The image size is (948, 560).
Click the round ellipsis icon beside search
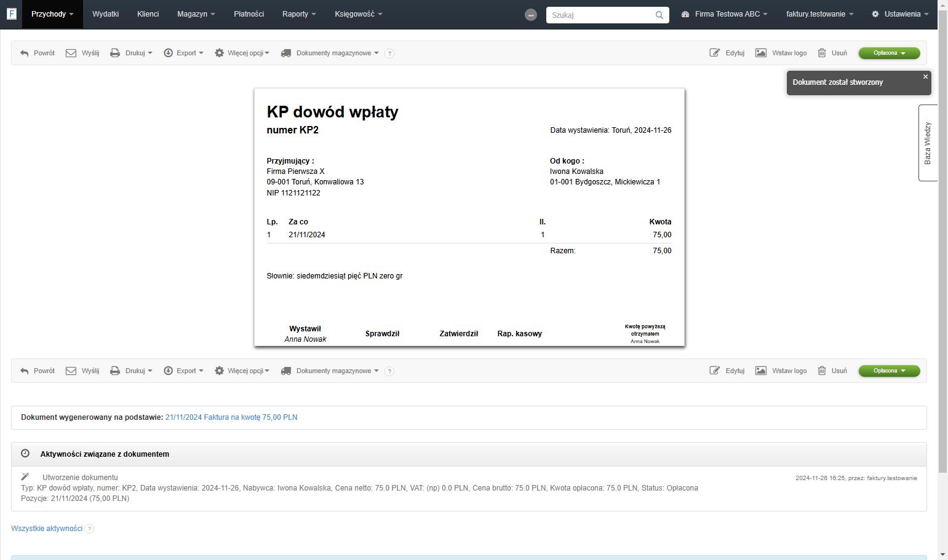click(531, 15)
